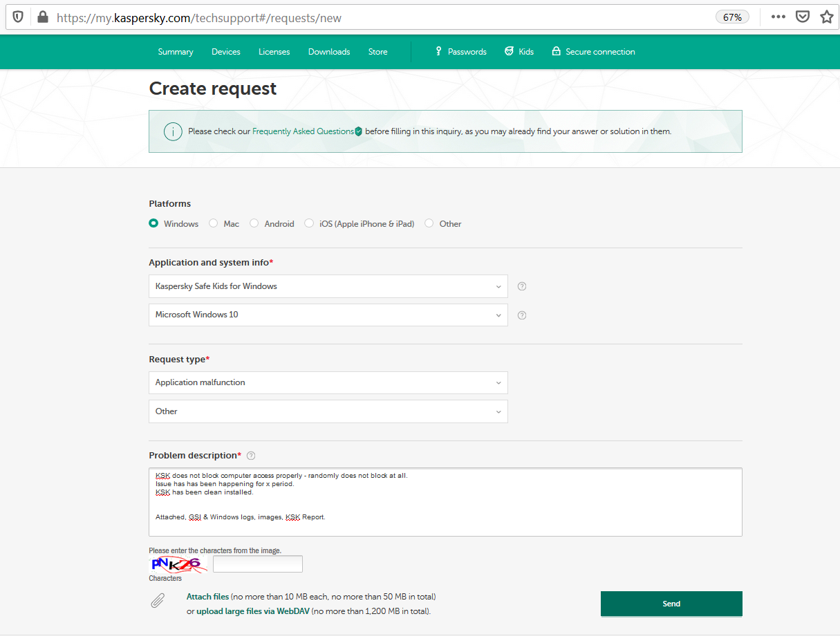
Task: Click the Attach files link
Action: tap(207, 597)
